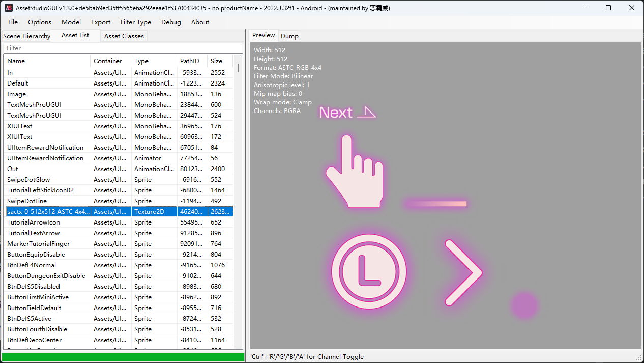This screenshot has width=644, height=363.
Task: Click the 'Wrap mode: Clamp' preview text
Action: point(282,102)
